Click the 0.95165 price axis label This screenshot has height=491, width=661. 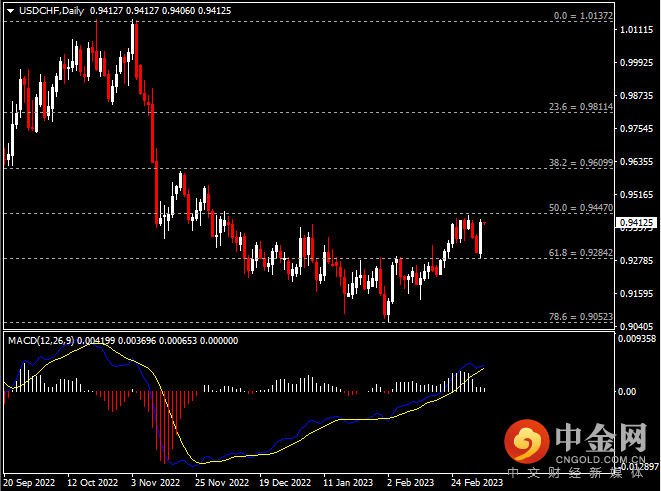pos(637,194)
